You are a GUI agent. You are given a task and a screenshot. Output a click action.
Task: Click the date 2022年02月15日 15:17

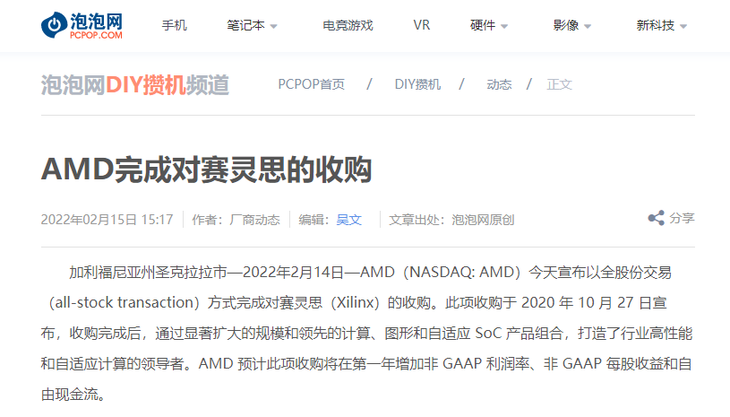(107, 219)
